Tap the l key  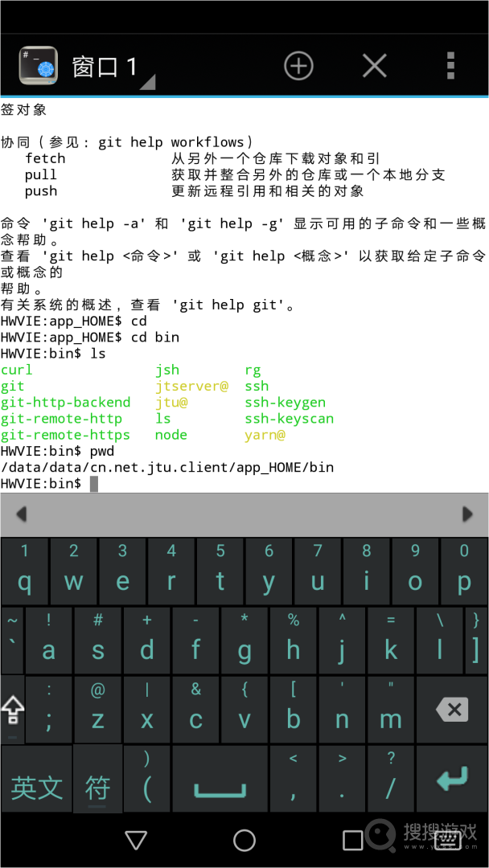click(x=440, y=640)
